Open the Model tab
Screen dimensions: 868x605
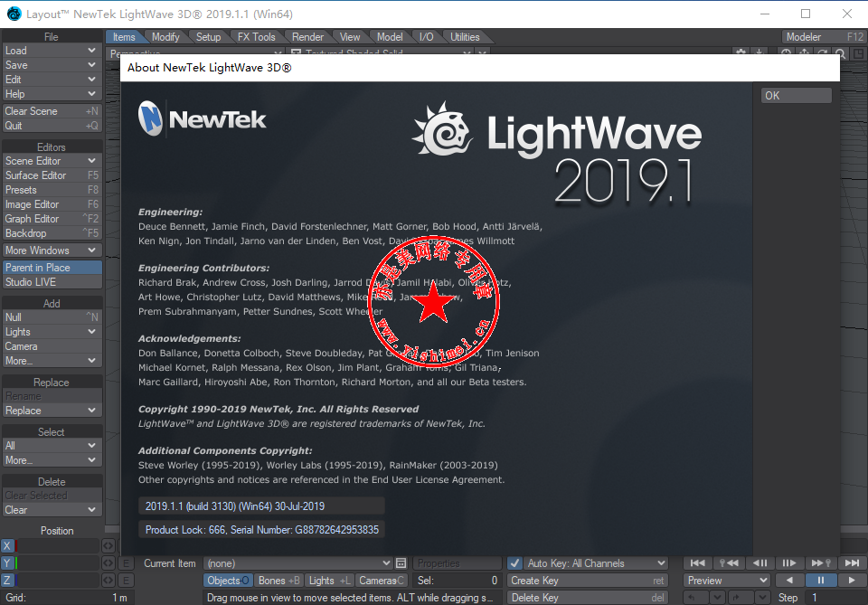pos(390,36)
